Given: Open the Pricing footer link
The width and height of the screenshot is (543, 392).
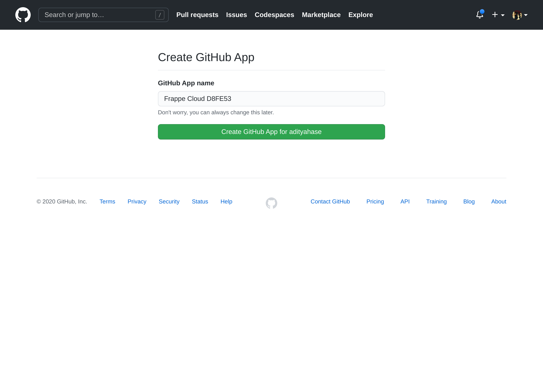Looking at the screenshot, I should 375,202.
